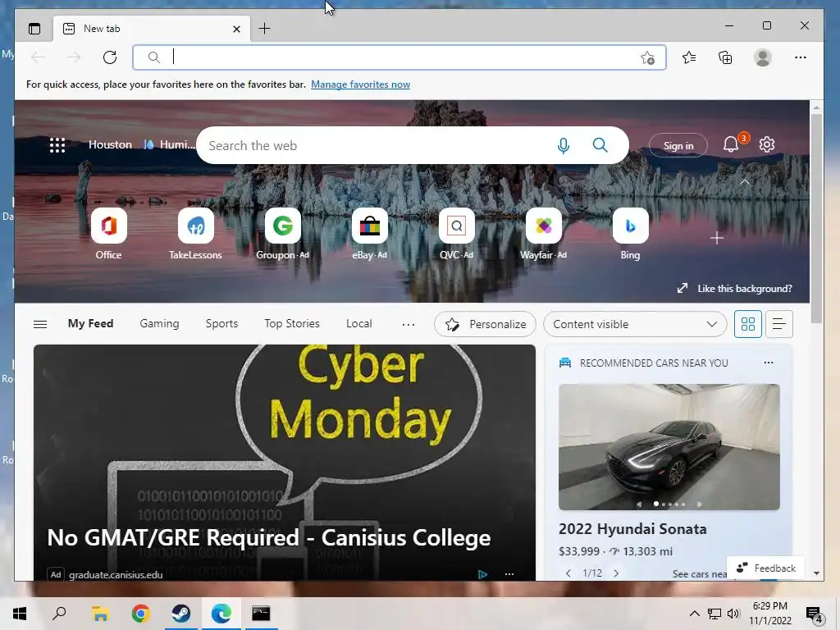Open Hyundai Sonata car photo

669,447
